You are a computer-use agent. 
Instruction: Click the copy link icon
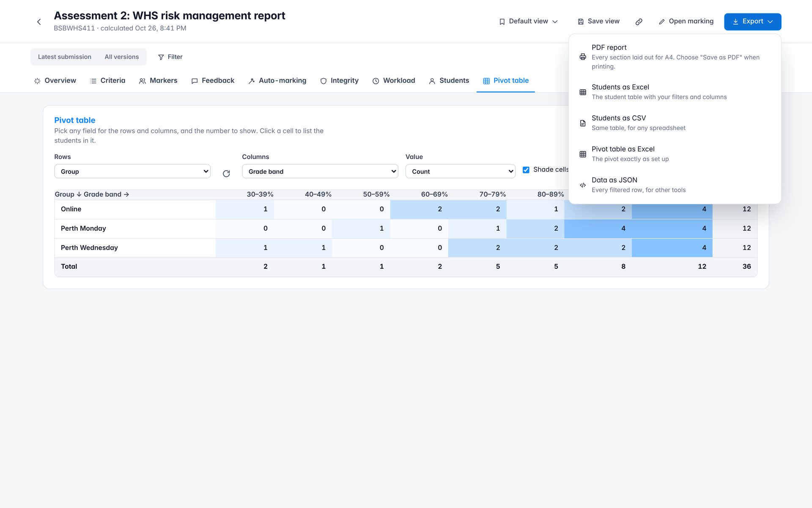(639, 22)
